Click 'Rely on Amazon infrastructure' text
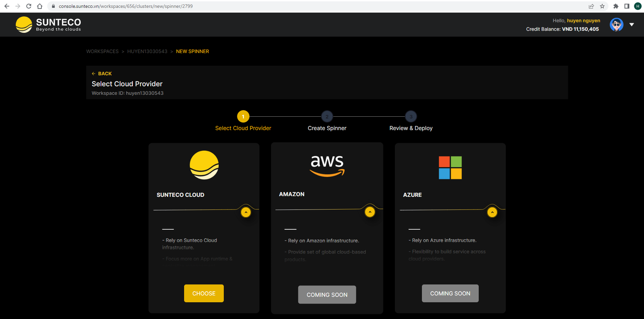Image resolution: width=644 pixels, height=319 pixels. (x=322, y=241)
